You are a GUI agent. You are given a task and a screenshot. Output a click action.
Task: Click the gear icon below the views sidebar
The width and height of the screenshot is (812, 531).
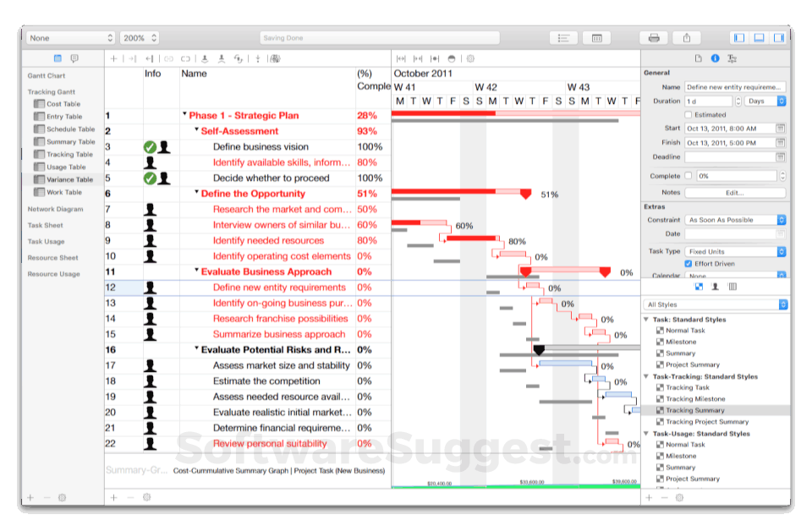[x=62, y=498]
